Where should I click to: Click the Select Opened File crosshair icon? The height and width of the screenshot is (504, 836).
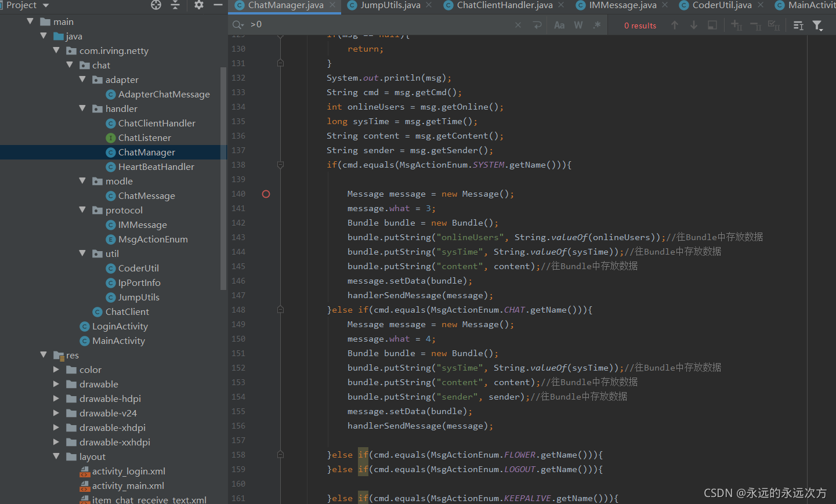[x=155, y=5]
